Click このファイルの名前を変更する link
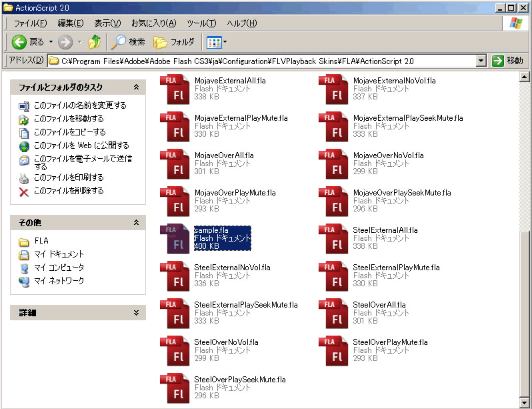The height and width of the screenshot is (409, 532). (x=80, y=105)
